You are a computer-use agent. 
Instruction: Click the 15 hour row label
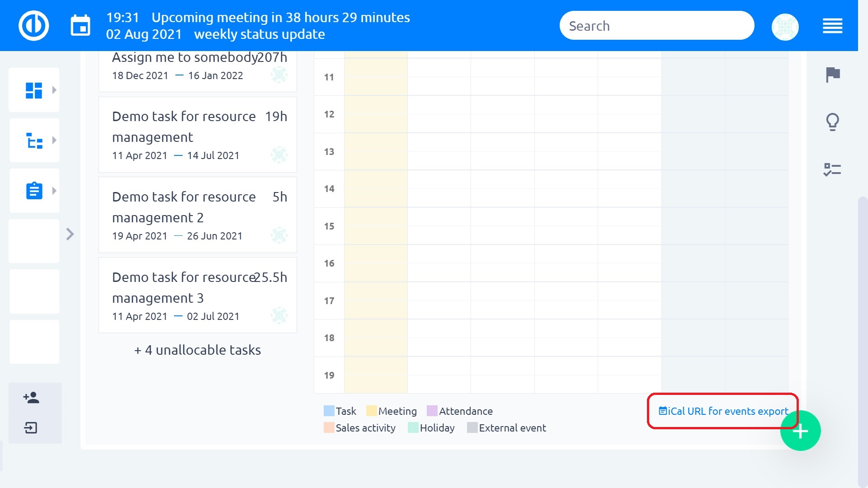coord(329,226)
